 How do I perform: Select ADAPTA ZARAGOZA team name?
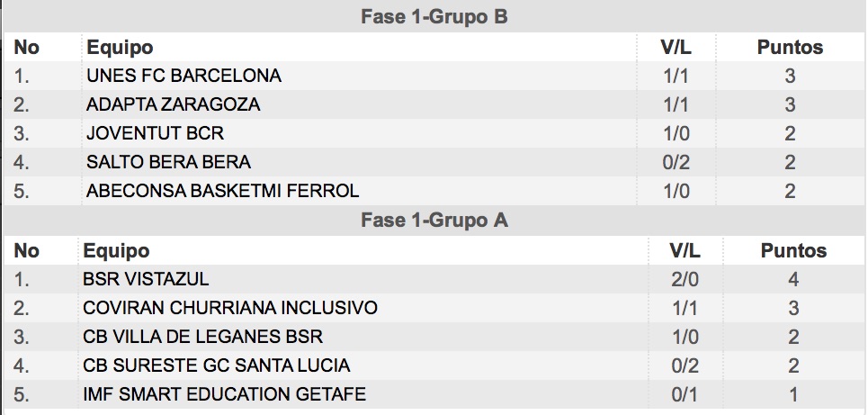pyautogui.click(x=174, y=104)
